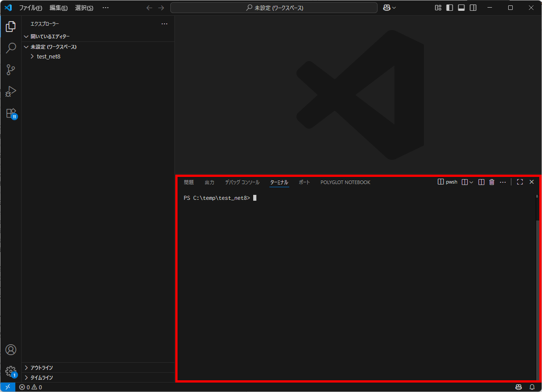The width and height of the screenshot is (542, 392).
Task: Open the Extensions view with badge 11
Action: click(x=10, y=113)
